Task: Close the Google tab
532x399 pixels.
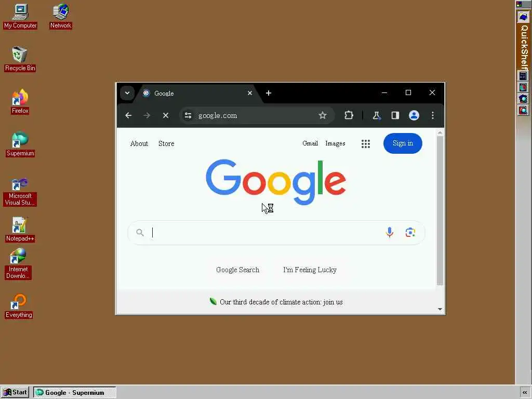Action: pos(250,93)
